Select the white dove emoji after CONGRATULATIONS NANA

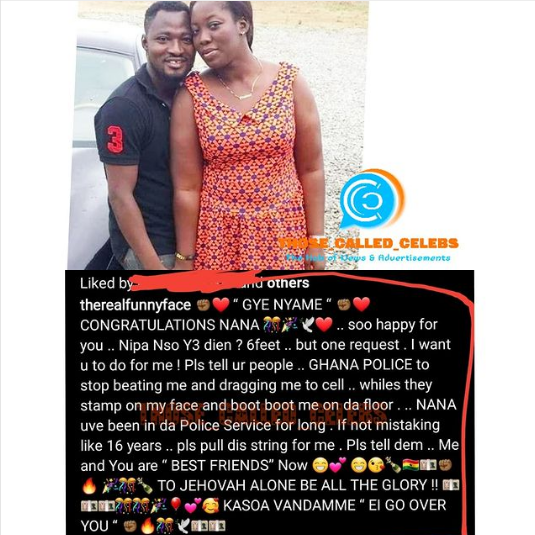(307, 325)
